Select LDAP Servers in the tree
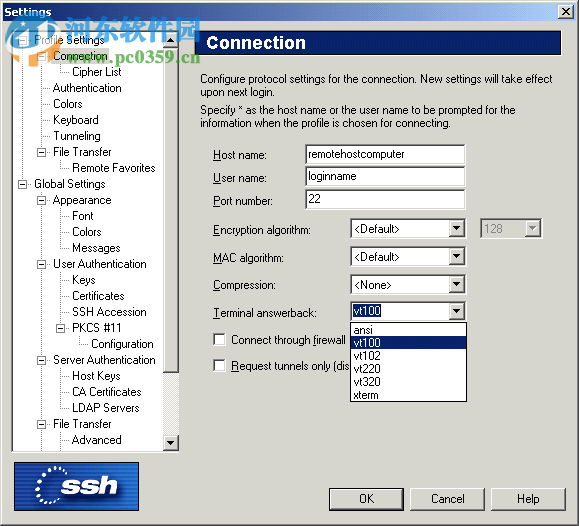 click(x=106, y=408)
